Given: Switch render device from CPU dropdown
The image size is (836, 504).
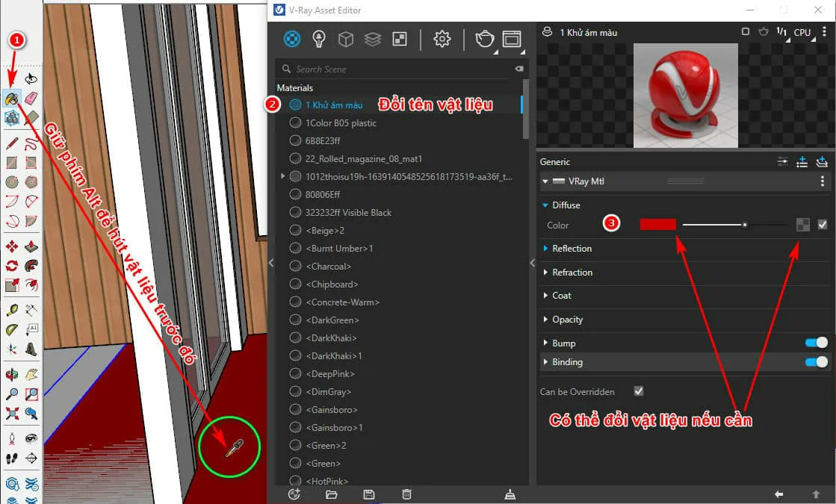Looking at the screenshot, I should point(802,32).
